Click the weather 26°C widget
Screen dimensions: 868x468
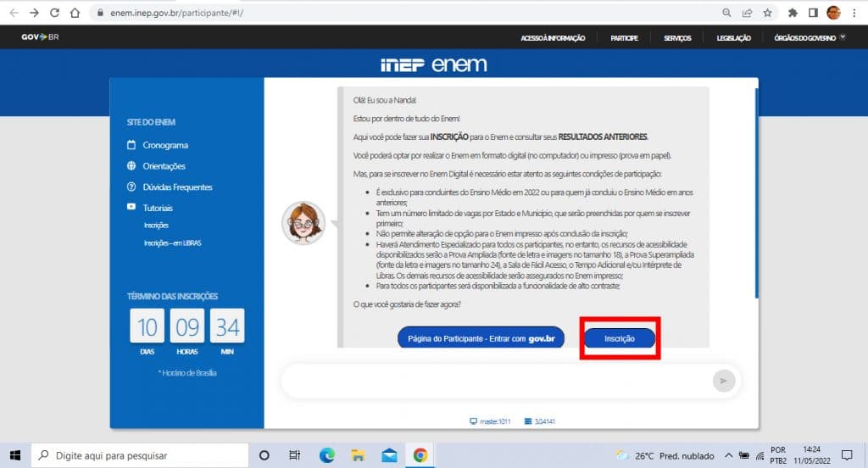click(x=665, y=455)
